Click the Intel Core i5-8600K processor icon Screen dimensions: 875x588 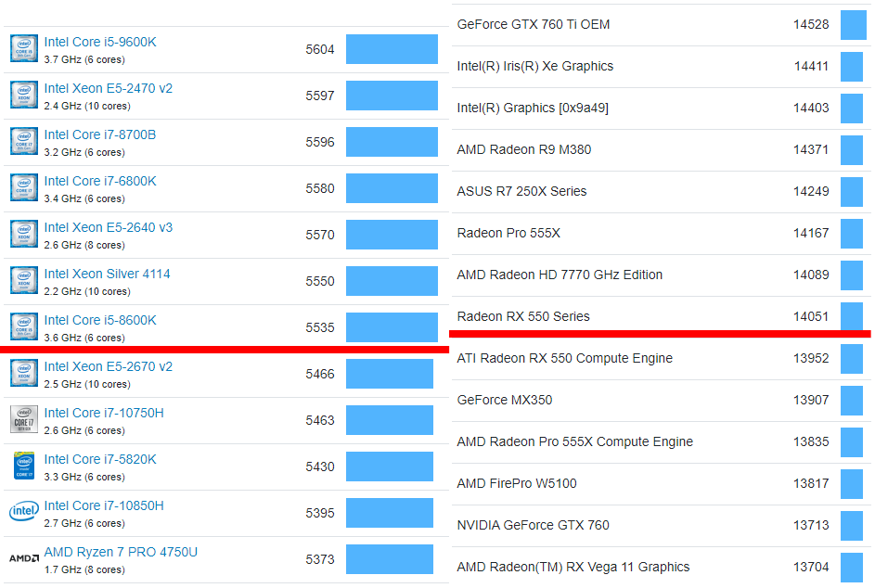click(x=24, y=326)
